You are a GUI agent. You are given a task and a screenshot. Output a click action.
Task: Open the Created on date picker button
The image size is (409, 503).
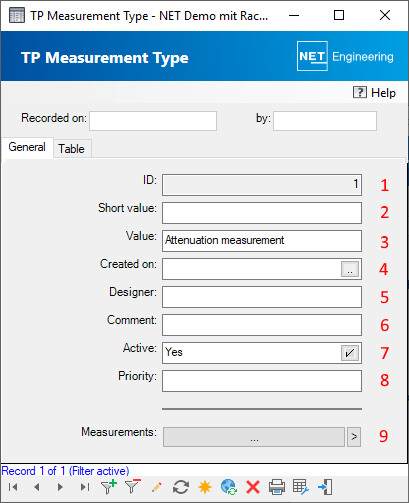coord(350,269)
